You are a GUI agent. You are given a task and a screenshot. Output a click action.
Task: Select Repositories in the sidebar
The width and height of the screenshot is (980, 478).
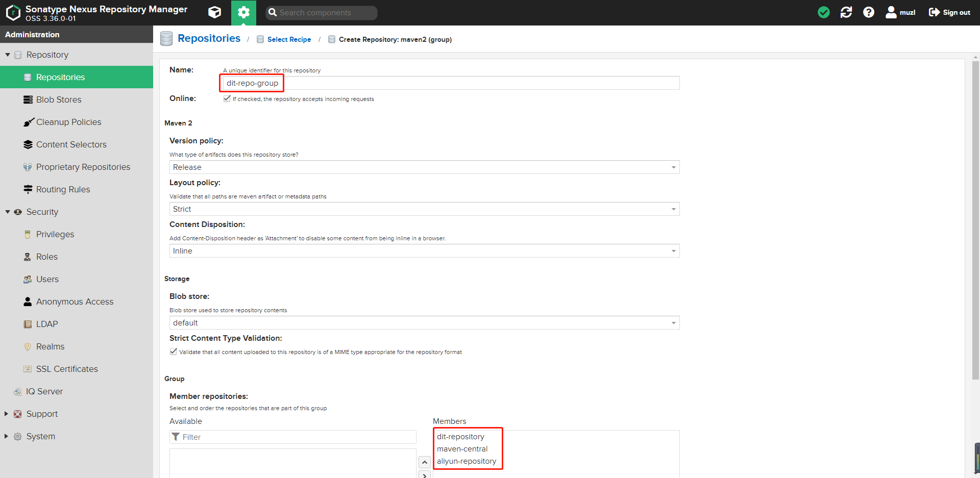(77, 77)
